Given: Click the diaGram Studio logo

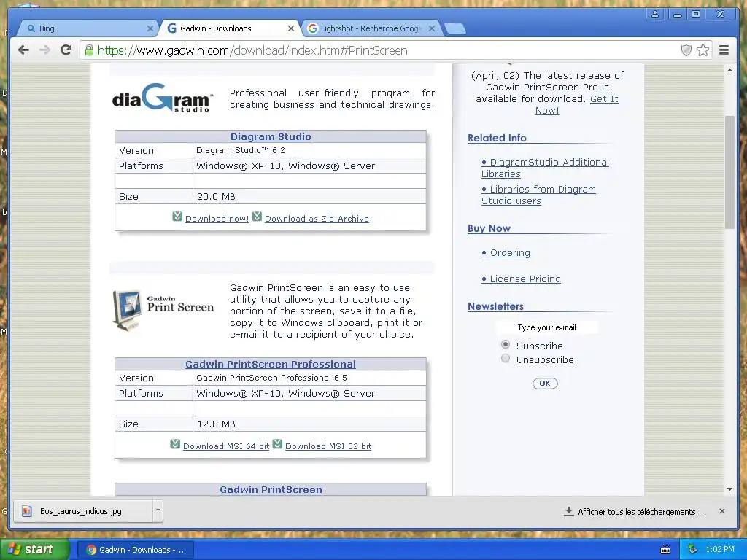Looking at the screenshot, I should [x=163, y=98].
